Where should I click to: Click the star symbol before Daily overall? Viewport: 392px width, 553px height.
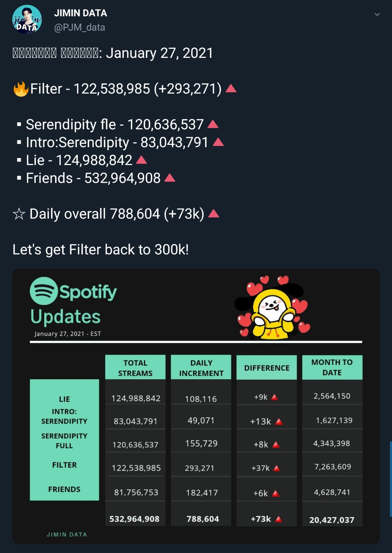click(19, 214)
